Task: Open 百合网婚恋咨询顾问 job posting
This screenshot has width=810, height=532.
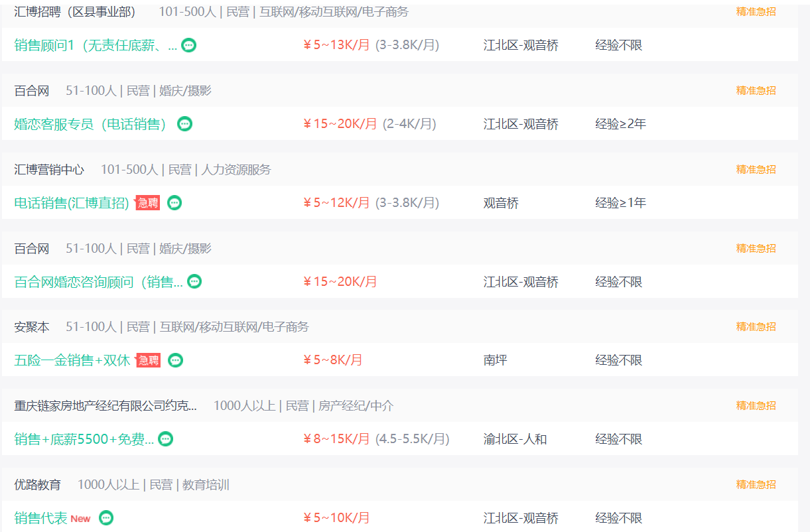Action: 99,282
